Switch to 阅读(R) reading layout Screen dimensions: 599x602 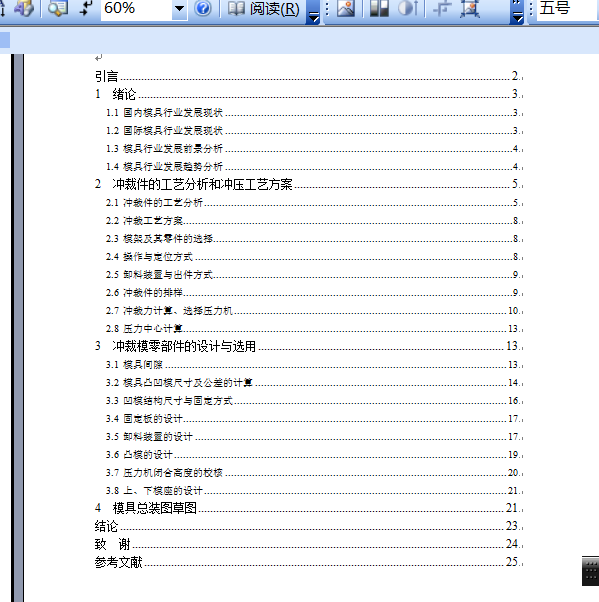263,8
